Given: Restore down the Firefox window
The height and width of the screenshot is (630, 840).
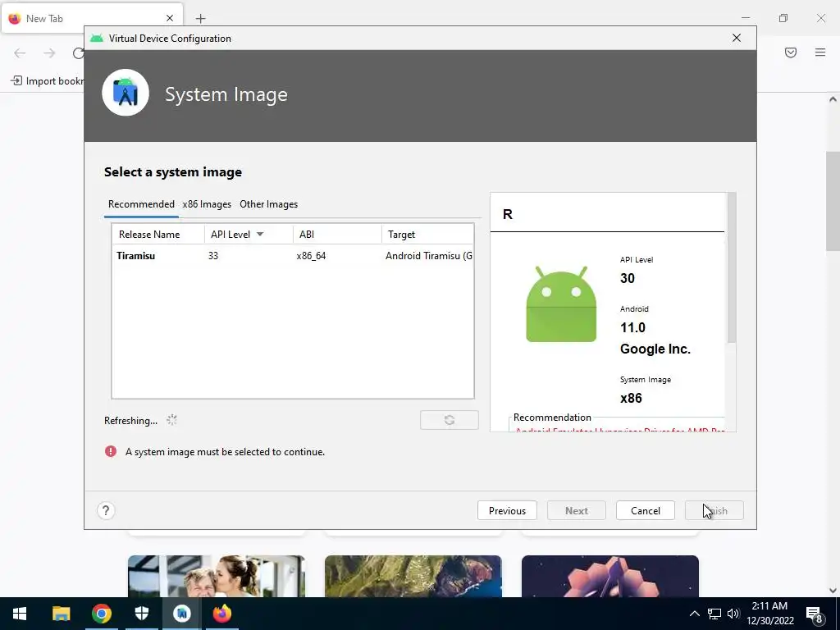Looking at the screenshot, I should [783, 18].
